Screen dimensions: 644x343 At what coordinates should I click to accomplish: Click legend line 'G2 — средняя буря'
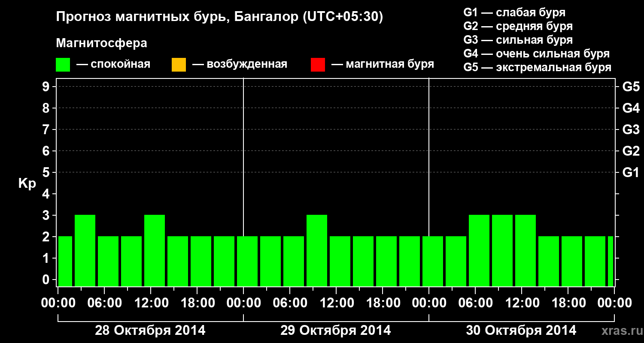pos(518,26)
